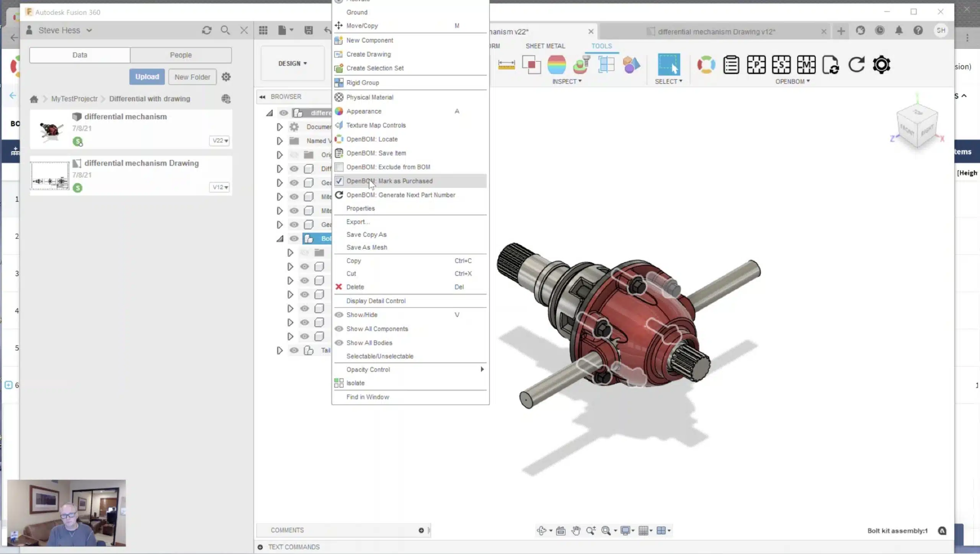Image resolution: width=980 pixels, height=554 pixels.
Task: Click the Look At icon
Action: tap(561, 531)
